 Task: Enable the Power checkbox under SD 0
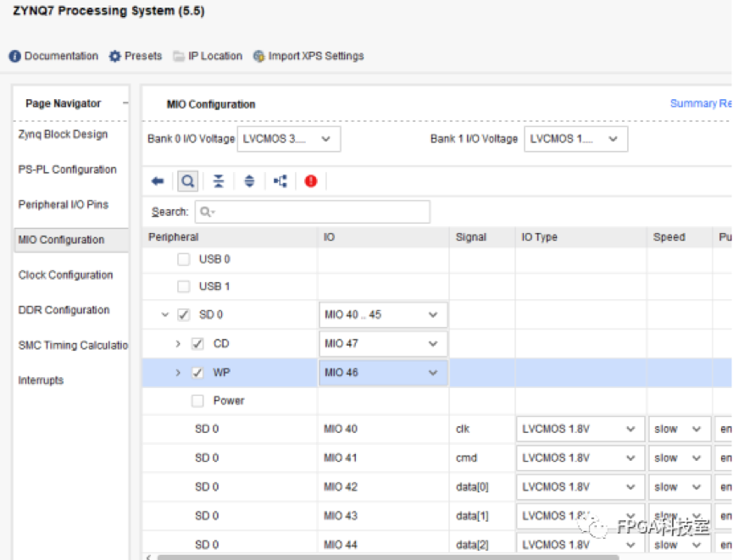(x=197, y=401)
